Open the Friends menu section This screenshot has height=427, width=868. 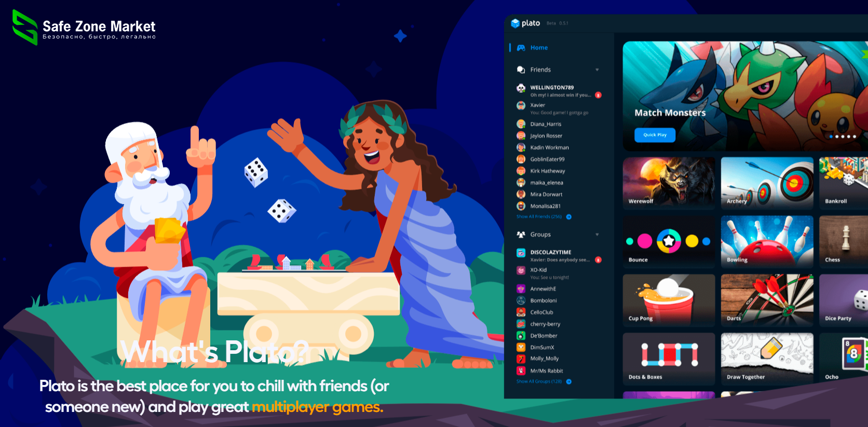tap(540, 70)
